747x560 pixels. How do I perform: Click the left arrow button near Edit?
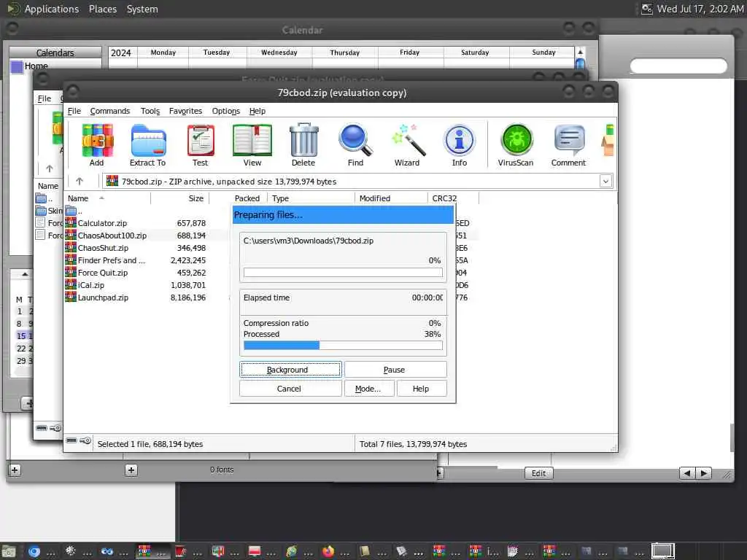point(687,472)
